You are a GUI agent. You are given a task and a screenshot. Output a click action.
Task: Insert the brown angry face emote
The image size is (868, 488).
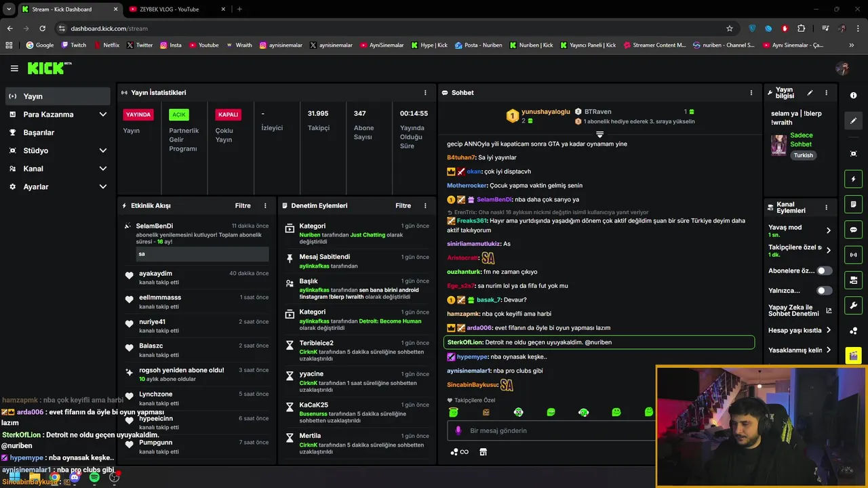(486, 412)
